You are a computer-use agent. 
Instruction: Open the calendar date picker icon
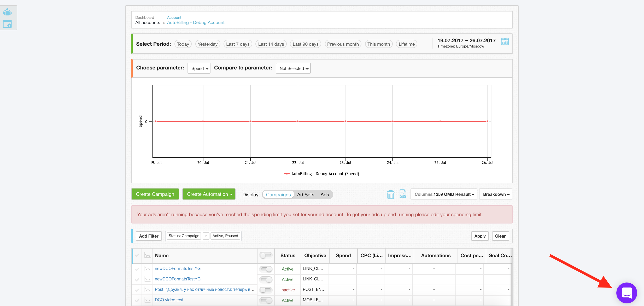505,42
